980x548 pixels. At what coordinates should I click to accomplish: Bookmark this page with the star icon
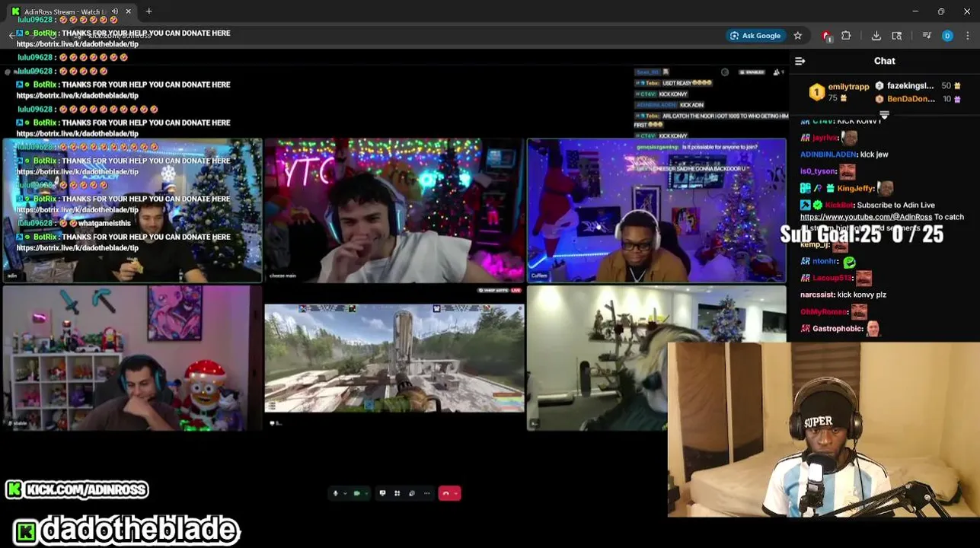[797, 36]
